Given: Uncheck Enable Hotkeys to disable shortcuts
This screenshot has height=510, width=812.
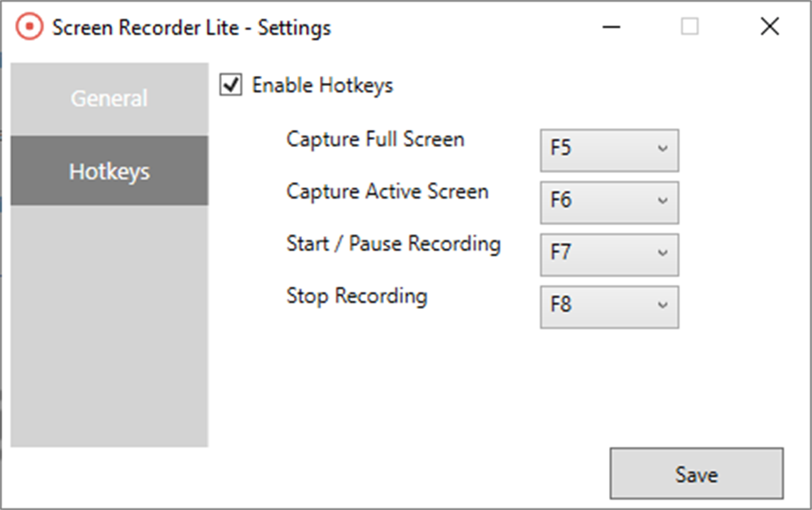Looking at the screenshot, I should pyautogui.click(x=231, y=85).
